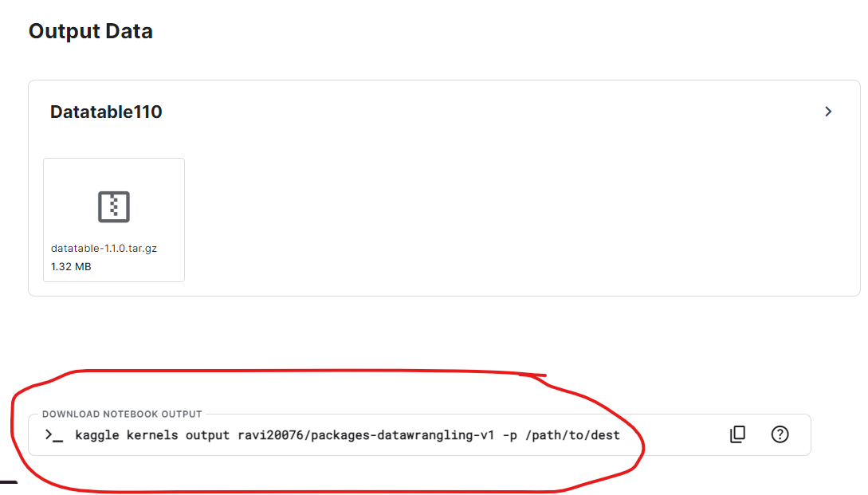This screenshot has width=868, height=495.
Task: Click the Output Data heading
Action: click(x=90, y=31)
